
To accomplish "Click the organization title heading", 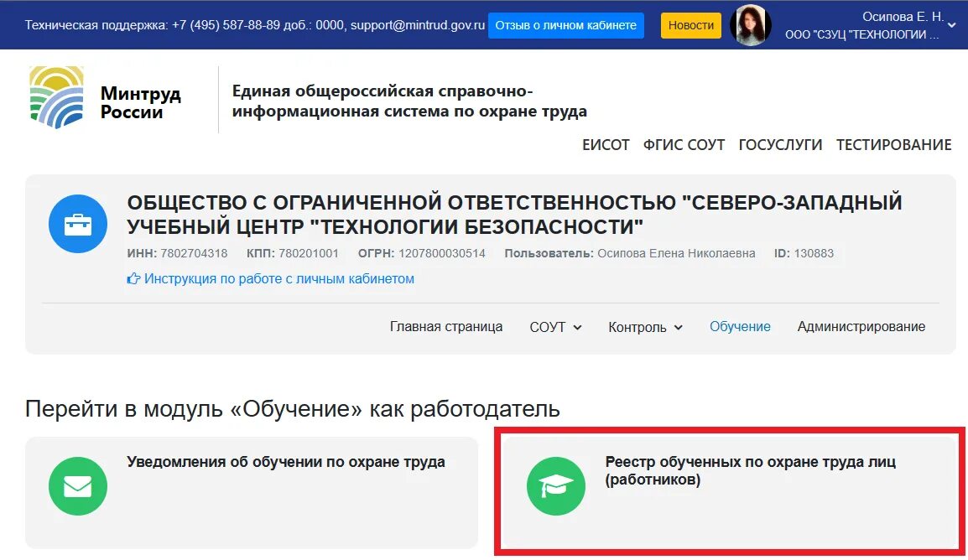I will 514,215.
